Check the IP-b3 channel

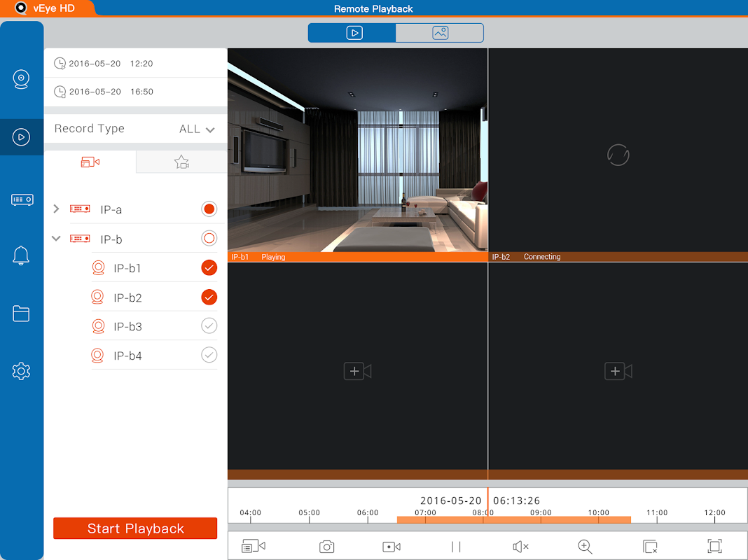[x=209, y=326]
